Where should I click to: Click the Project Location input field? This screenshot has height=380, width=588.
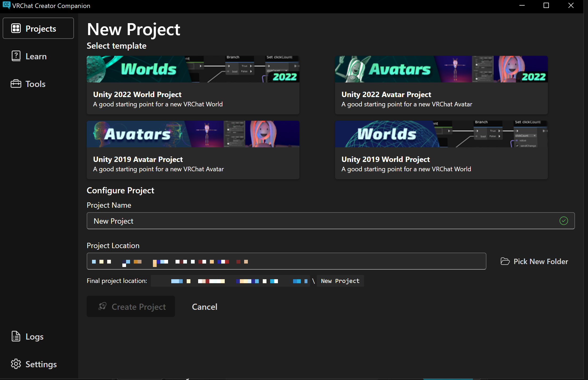(286, 261)
